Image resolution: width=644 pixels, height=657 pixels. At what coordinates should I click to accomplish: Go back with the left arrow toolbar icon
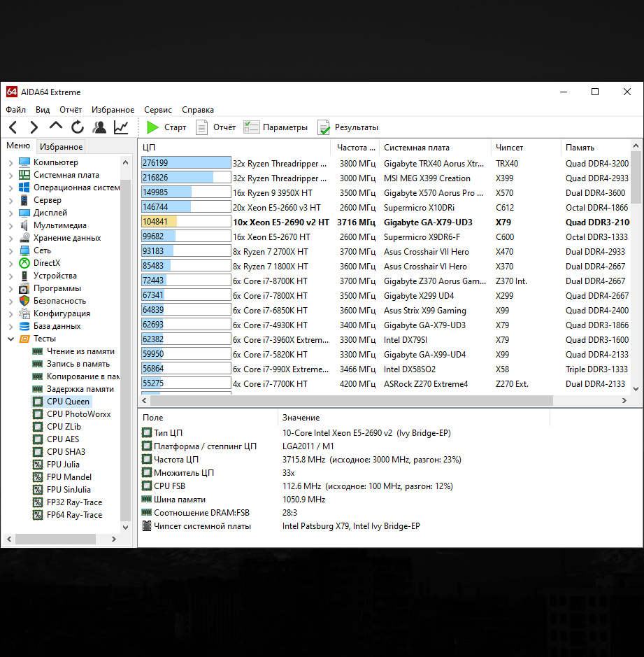coord(13,127)
